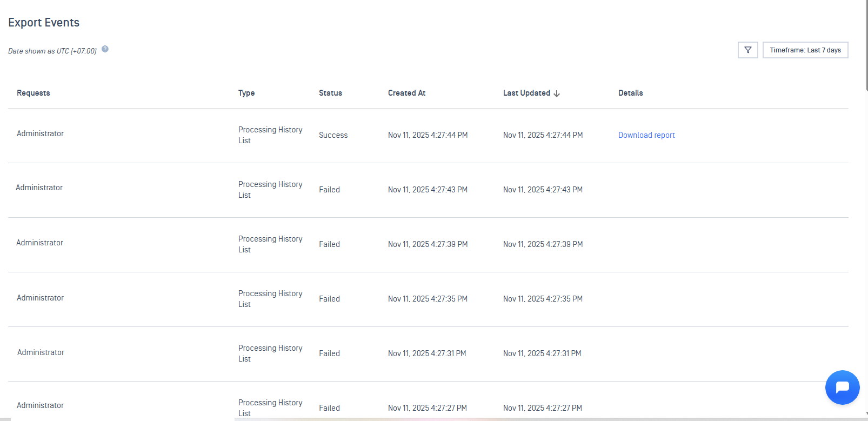Sort by the Created At column

coord(406,93)
